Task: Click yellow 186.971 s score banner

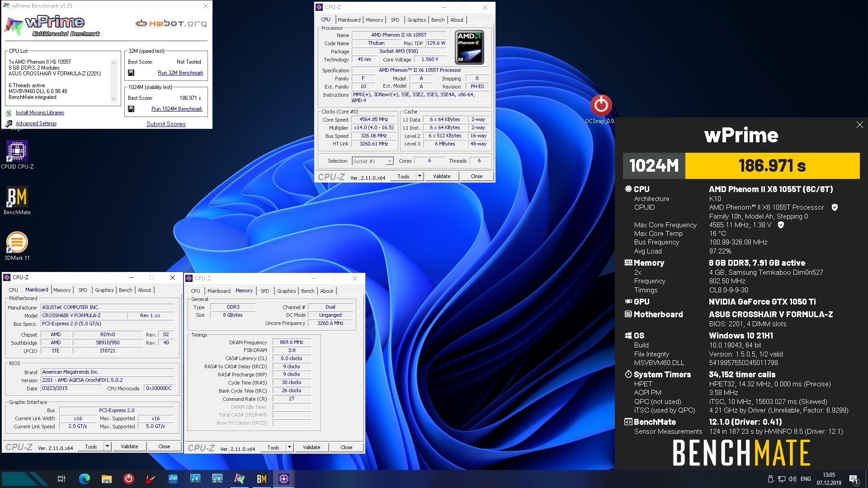Action: [772, 166]
